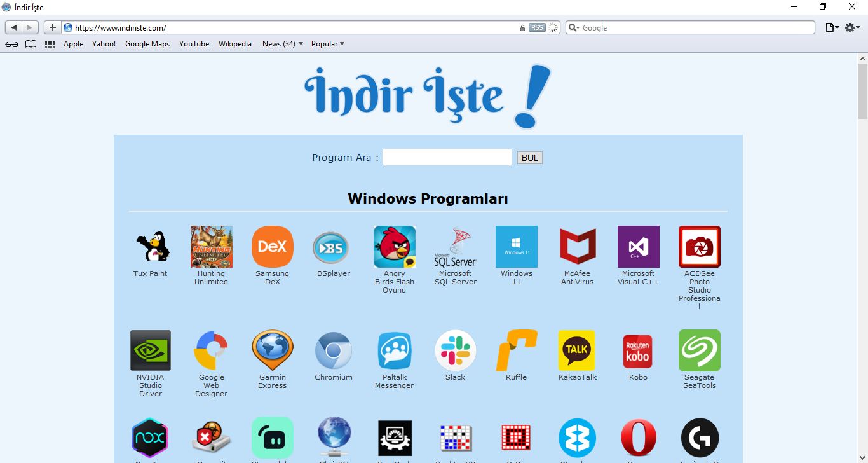Click the Microsoft SQL Server icon
The width and height of the screenshot is (868, 463).
[456, 247]
